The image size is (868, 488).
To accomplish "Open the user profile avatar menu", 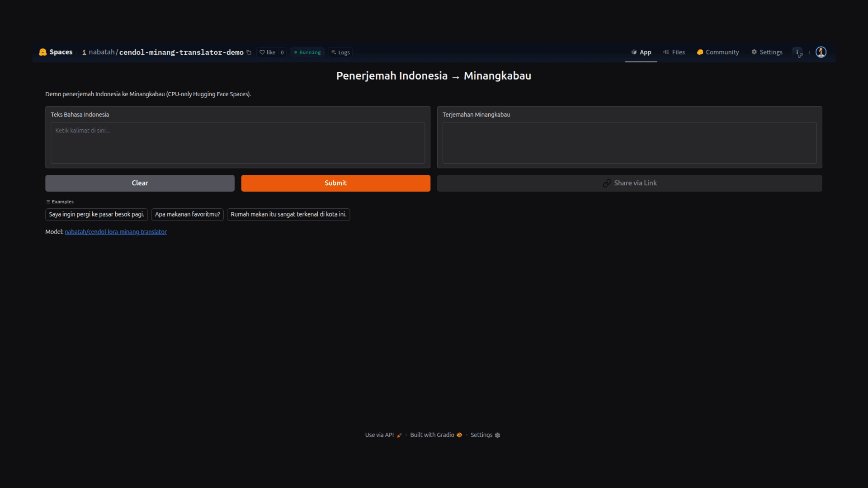I will tap(821, 52).
